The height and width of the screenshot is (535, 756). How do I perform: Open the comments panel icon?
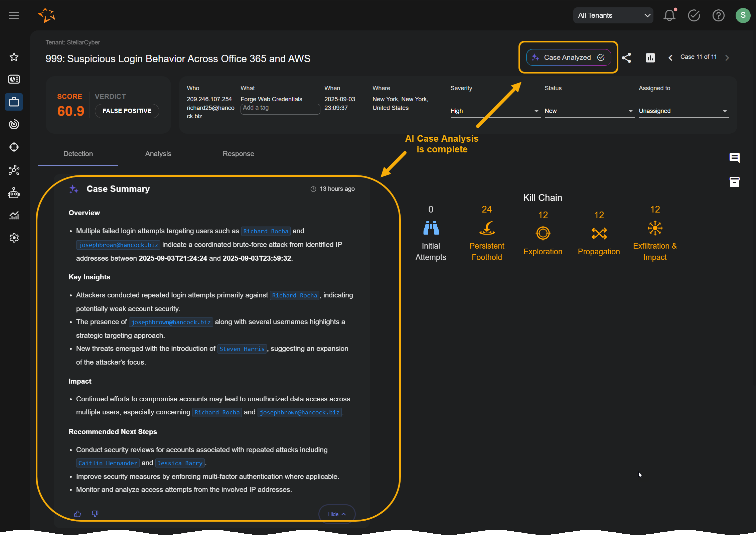(x=734, y=158)
